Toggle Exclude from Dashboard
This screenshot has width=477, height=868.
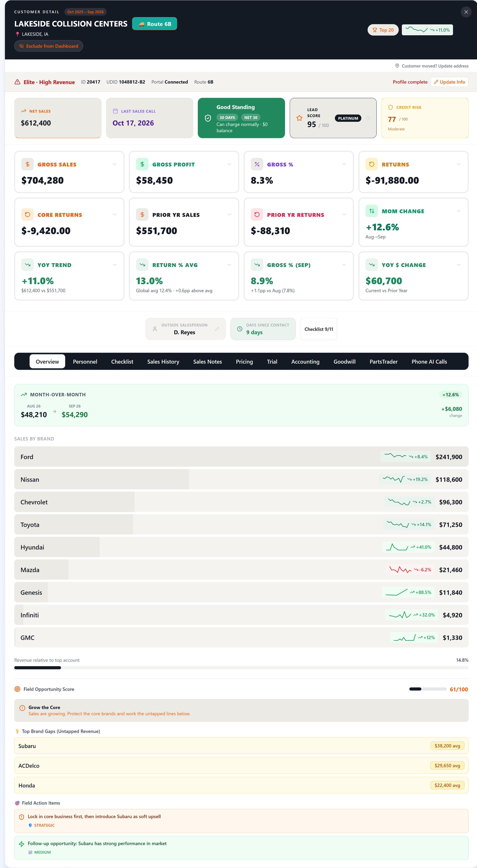coord(48,46)
